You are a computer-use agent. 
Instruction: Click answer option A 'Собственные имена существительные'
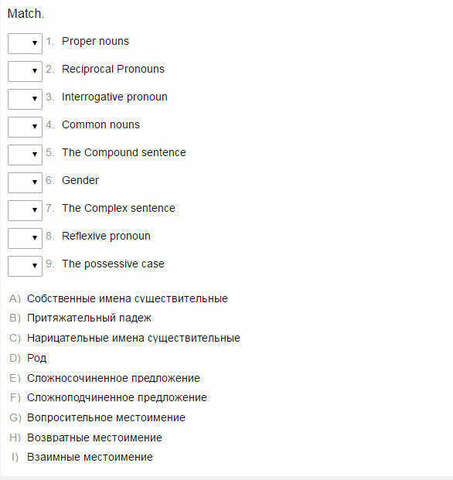coord(127,298)
